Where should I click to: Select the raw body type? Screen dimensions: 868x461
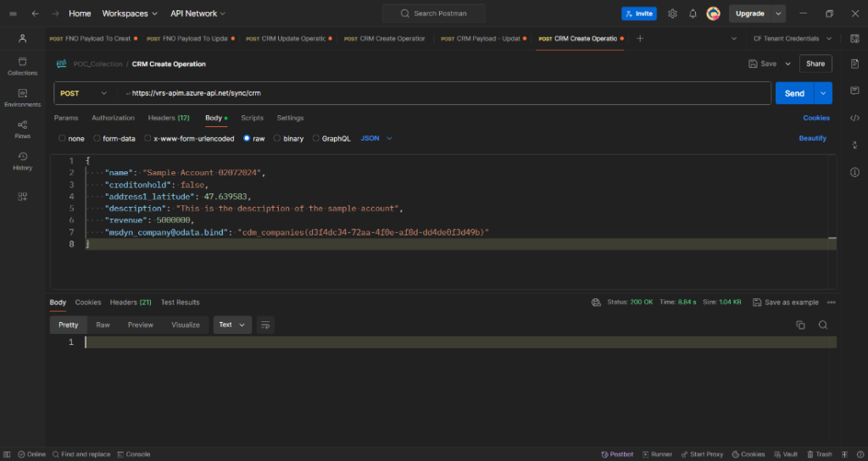[247, 138]
